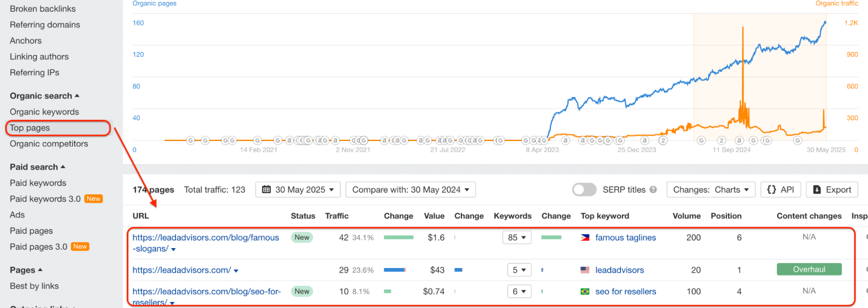Screen dimensions: 868x308
Task: Click the Top keyword column header
Action: click(x=605, y=216)
